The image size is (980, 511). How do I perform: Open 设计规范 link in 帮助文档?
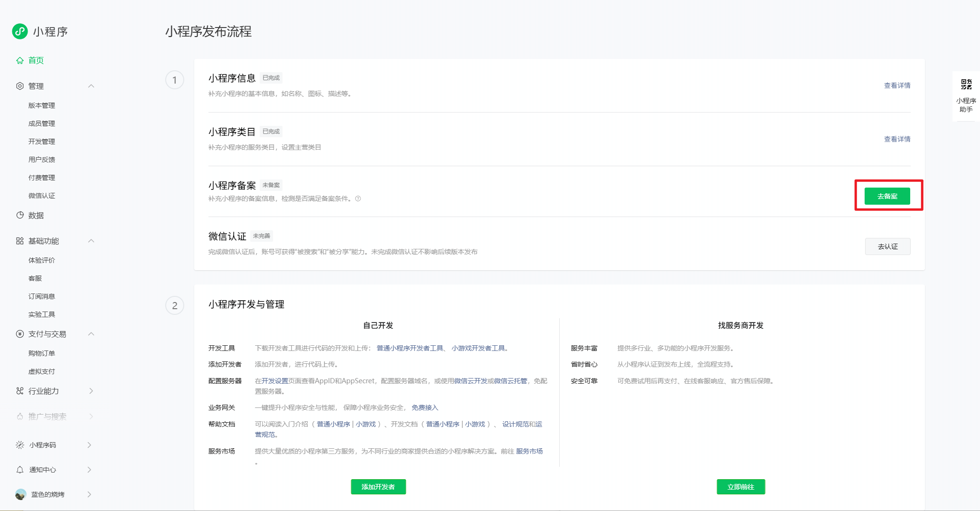[x=515, y=424]
